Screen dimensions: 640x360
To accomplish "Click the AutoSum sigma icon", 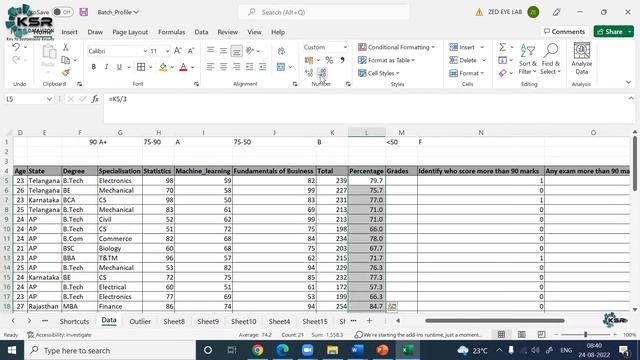I will pyautogui.click(x=502, y=47).
